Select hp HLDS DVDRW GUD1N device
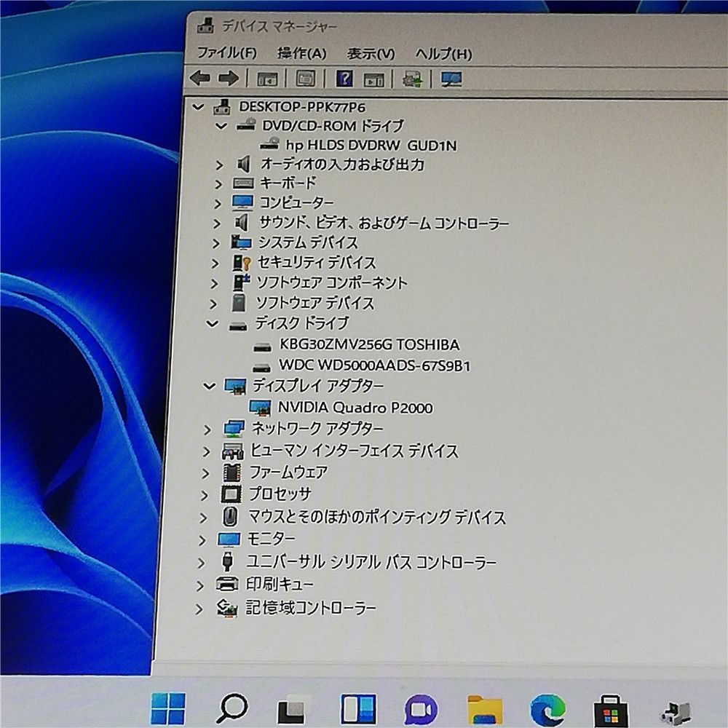This screenshot has width=728, height=728. [x=371, y=146]
